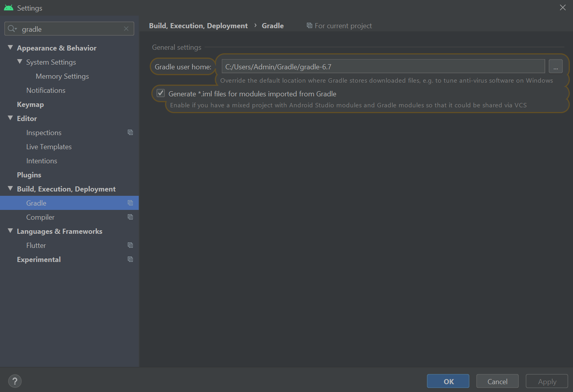
Task: Click the project-level icon beside Compiler
Action: [131, 217]
